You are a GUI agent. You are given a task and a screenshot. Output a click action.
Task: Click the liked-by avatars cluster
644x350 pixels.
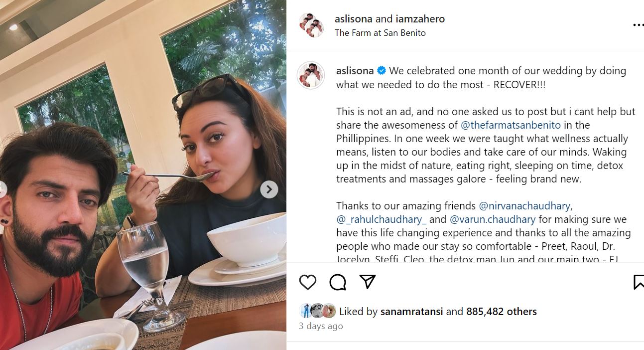(x=317, y=311)
